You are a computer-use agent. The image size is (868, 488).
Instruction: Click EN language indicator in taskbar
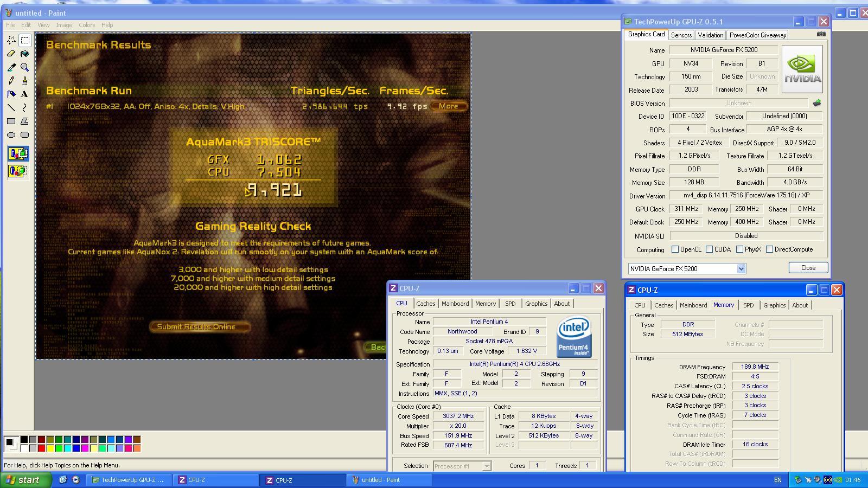pyautogui.click(x=778, y=480)
